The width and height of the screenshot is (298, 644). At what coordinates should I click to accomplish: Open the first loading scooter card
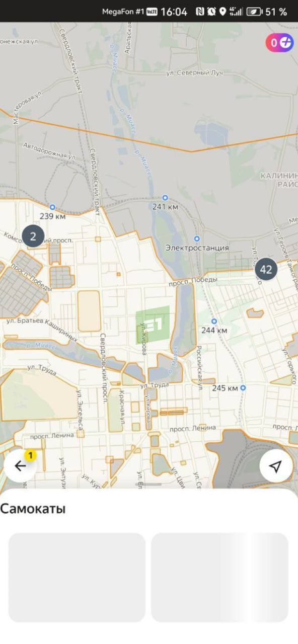(77, 578)
